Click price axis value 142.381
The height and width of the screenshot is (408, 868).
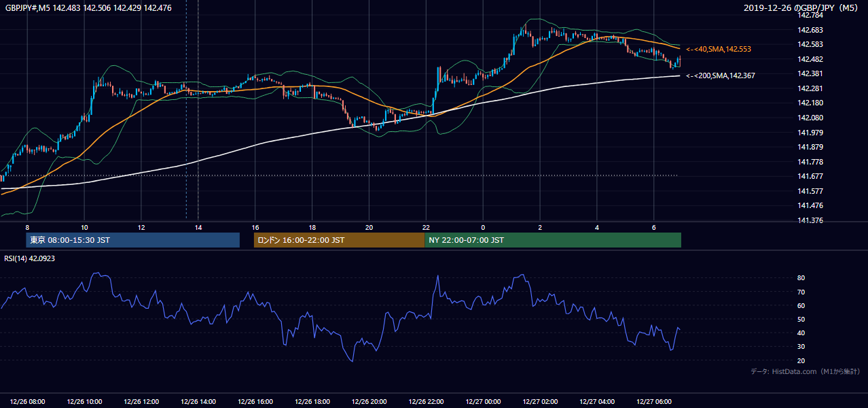pyautogui.click(x=809, y=74)
